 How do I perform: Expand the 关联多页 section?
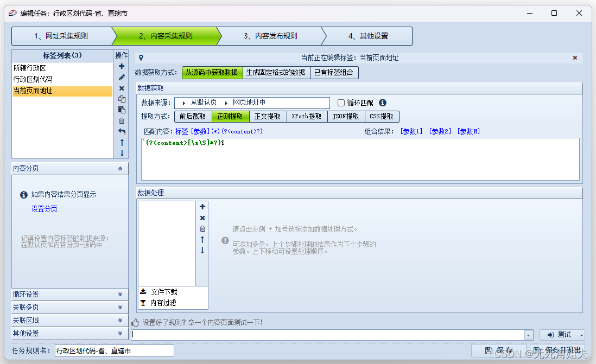pyautogui.click(x=120, y=308)
